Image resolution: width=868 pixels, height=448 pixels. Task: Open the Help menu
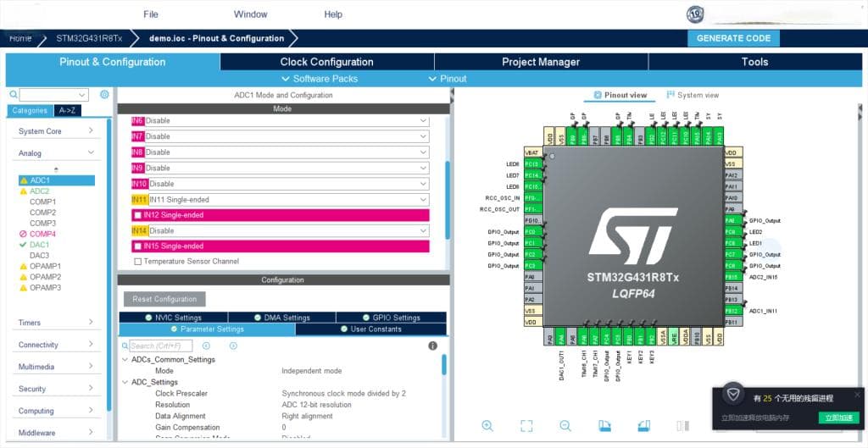[332, 14]
